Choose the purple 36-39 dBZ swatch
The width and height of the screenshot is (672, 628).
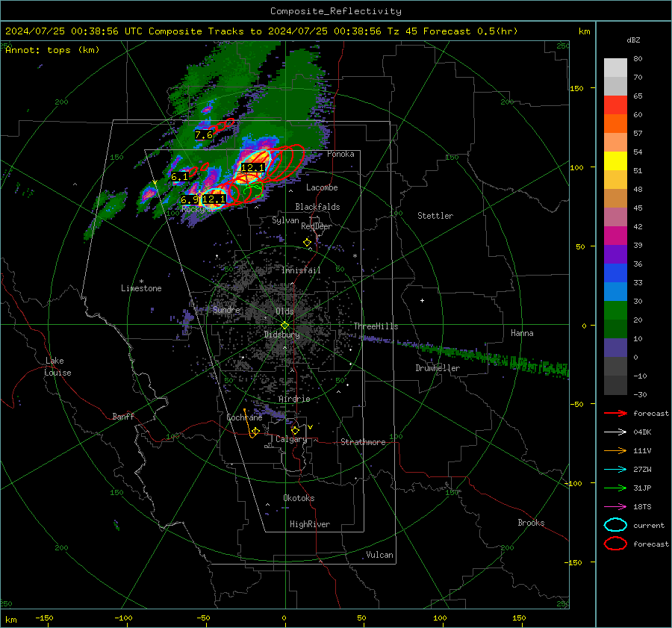(615, 255)
